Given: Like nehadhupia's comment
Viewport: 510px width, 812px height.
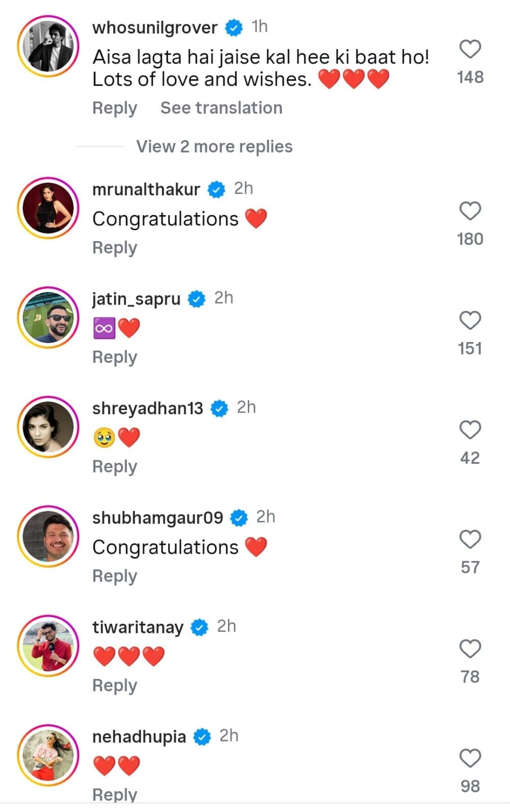Looking at the screenshot, I should [x=470, y=758].
